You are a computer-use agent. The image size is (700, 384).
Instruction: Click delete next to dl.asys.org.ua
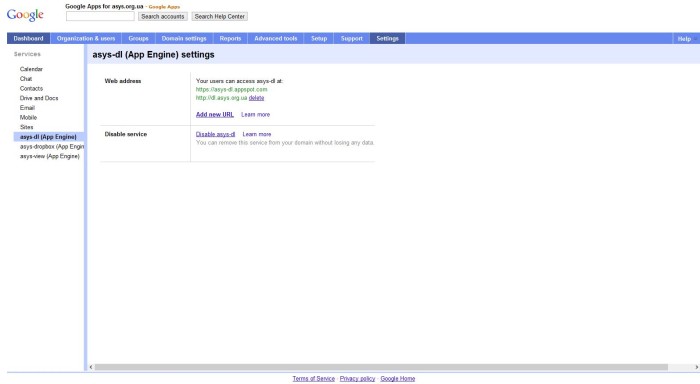pyautogui.click(x=256, y=98)
